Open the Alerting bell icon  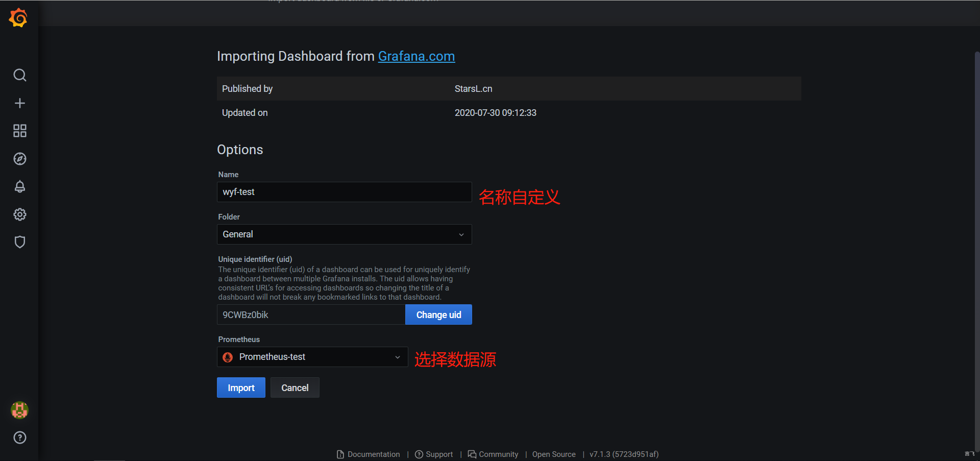pos(20,186)
